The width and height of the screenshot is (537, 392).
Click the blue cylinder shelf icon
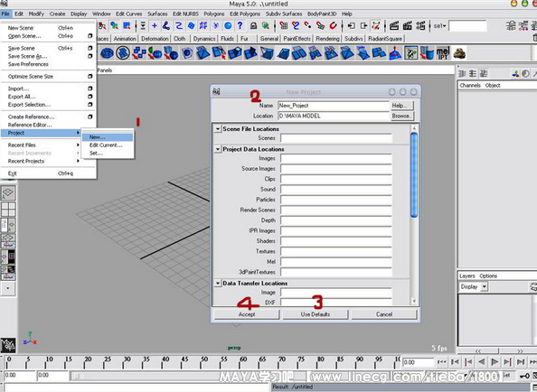427,53
